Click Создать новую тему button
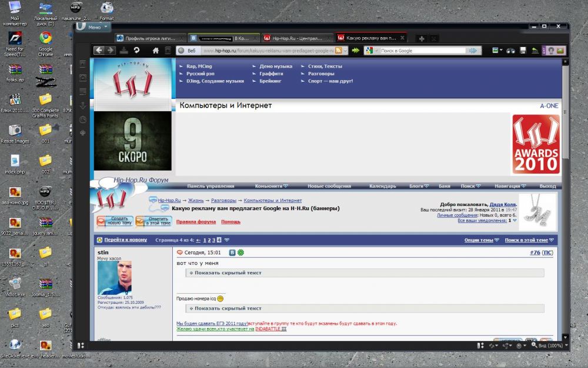 (x=115, y=221)
